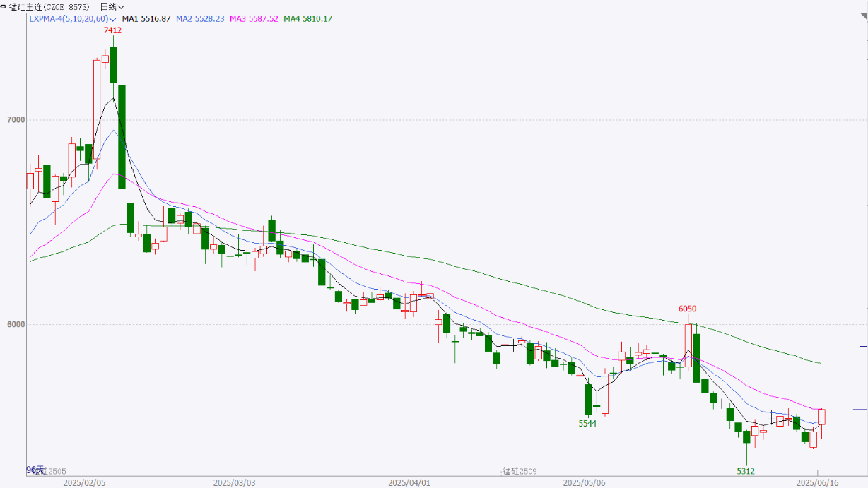Click the 7412 high price label
The width and height of the screenshot is (868, 488).
112,30
